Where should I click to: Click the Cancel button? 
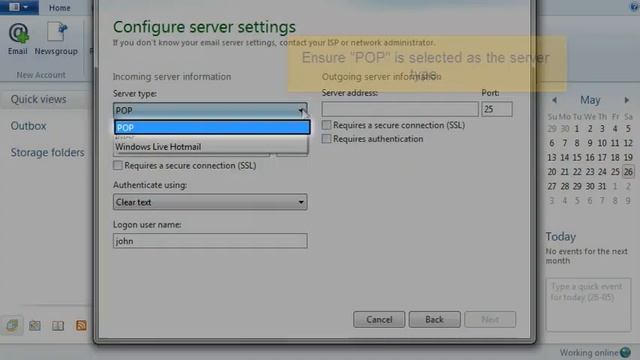click(379, 319)
